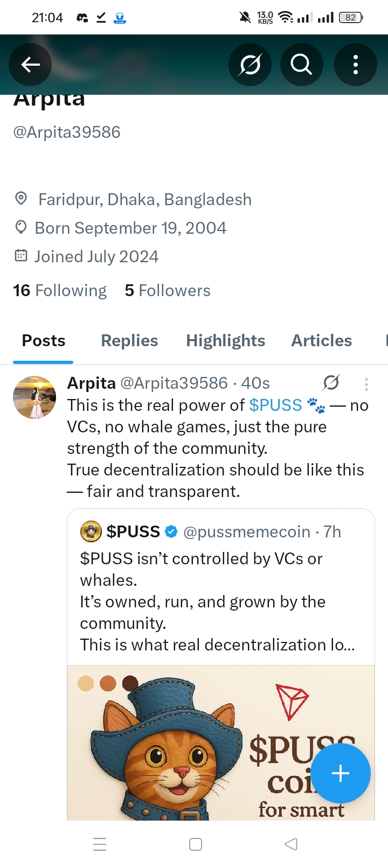The height and width of the screenshot is (868, 388).
Task: Tap the back arrow button
Action: pyautogui.click(x=30, y=65)
